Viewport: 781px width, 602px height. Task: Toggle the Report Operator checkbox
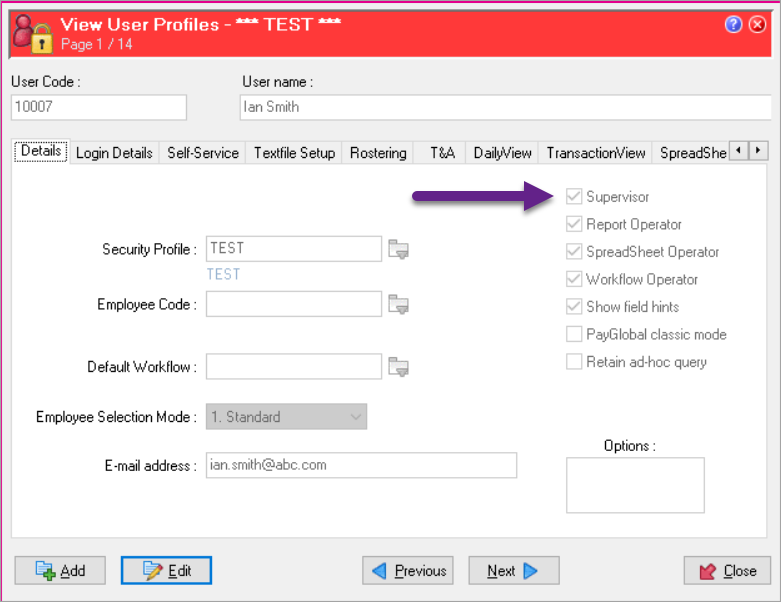tap(574, 225)
